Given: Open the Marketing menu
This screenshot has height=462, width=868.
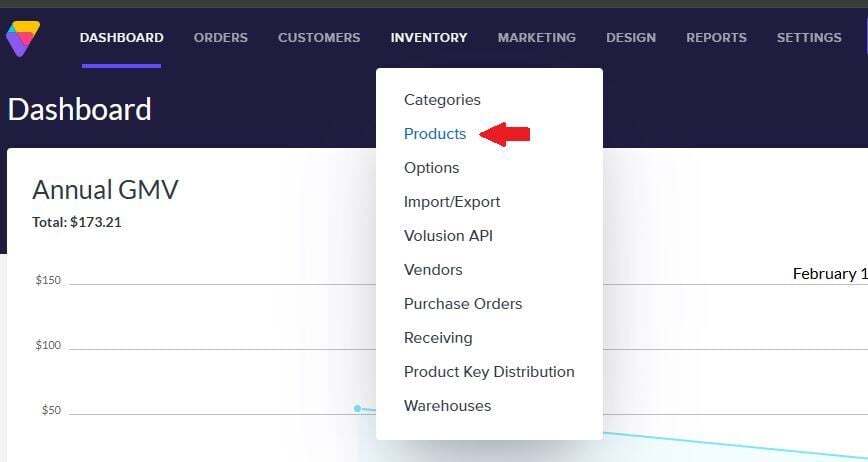Looking at the screenshot, I should tap(536, 38).
